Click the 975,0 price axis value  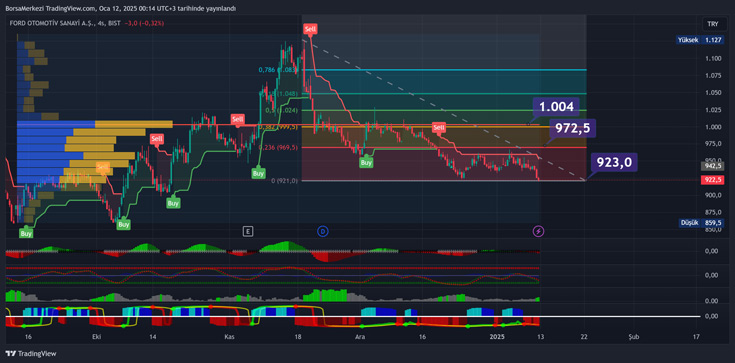(x=712, y=144)
